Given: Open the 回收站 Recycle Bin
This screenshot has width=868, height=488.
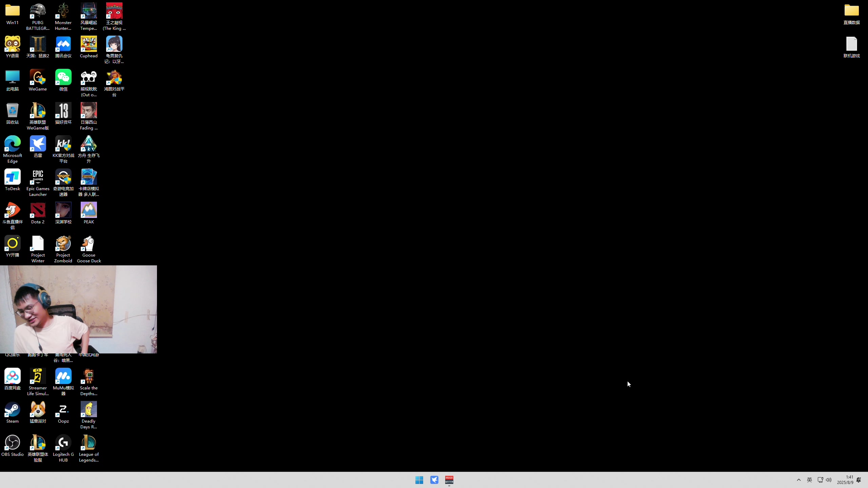Looking at the screenshot, I should [x=13, y=114].
